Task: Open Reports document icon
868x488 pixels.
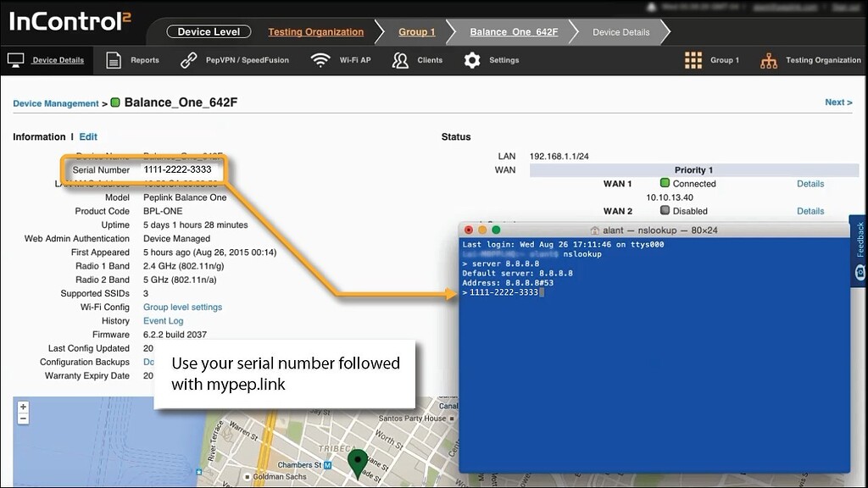Action: (x=114, y=60)
